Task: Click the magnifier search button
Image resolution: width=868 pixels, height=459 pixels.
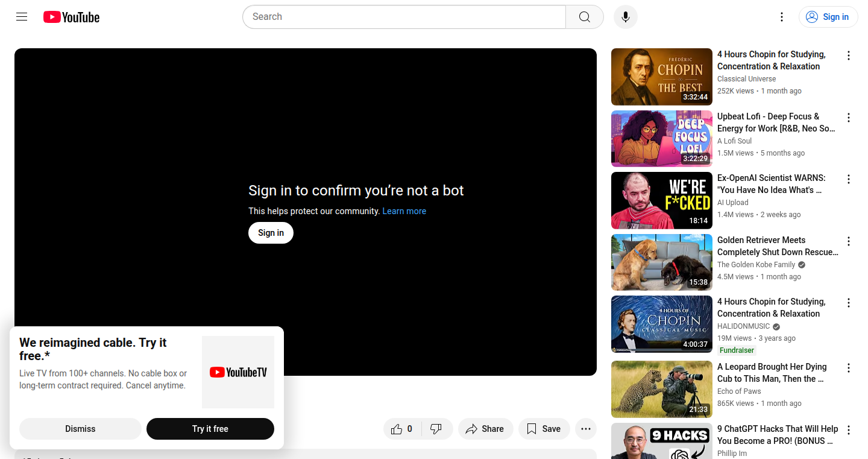Action: click(x=585, y=17)
